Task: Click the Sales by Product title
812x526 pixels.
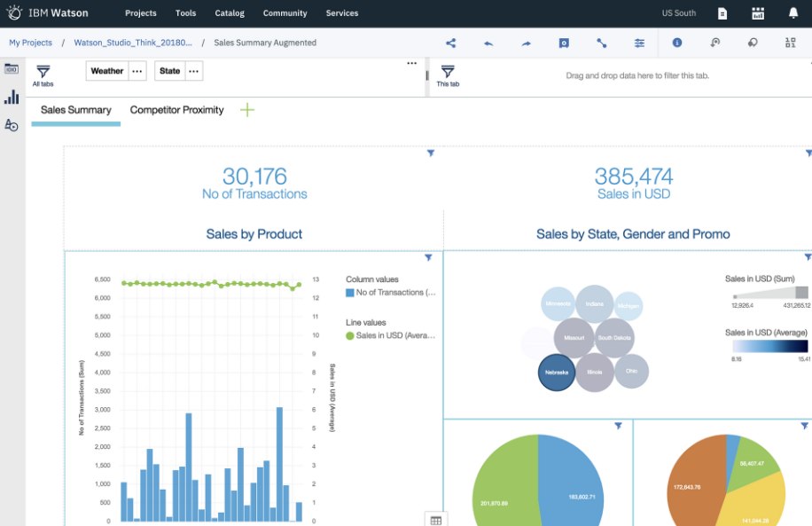Action: click(254, 233)
